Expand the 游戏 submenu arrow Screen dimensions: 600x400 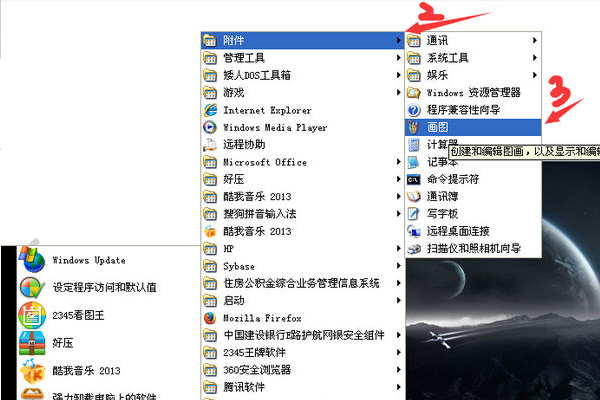[398, 92]
